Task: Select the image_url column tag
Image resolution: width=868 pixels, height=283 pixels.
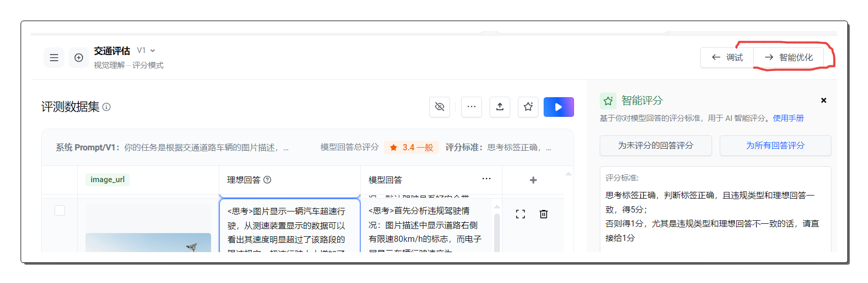Action: point(108,180)
